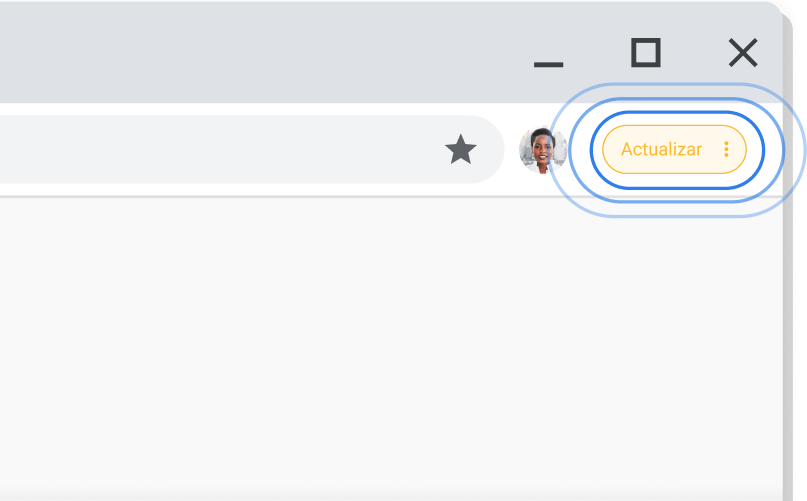Hit the square maximize icon

click(646, 52)
